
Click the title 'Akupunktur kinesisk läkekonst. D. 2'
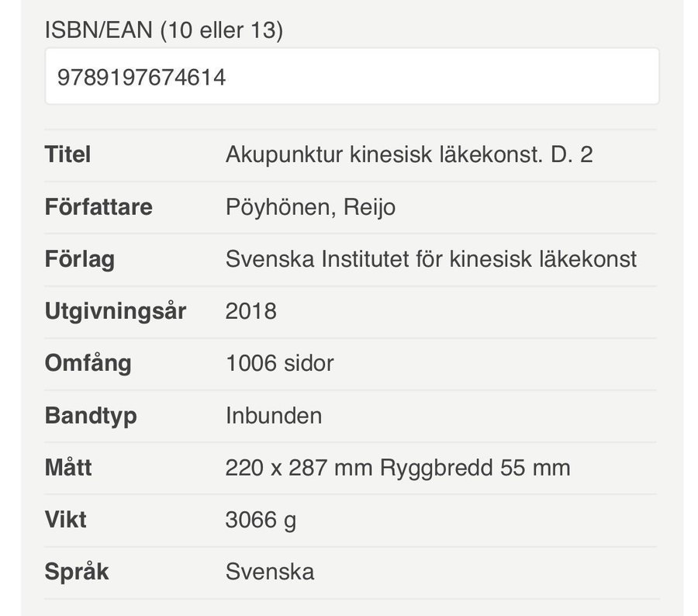[x=409, y=154]
